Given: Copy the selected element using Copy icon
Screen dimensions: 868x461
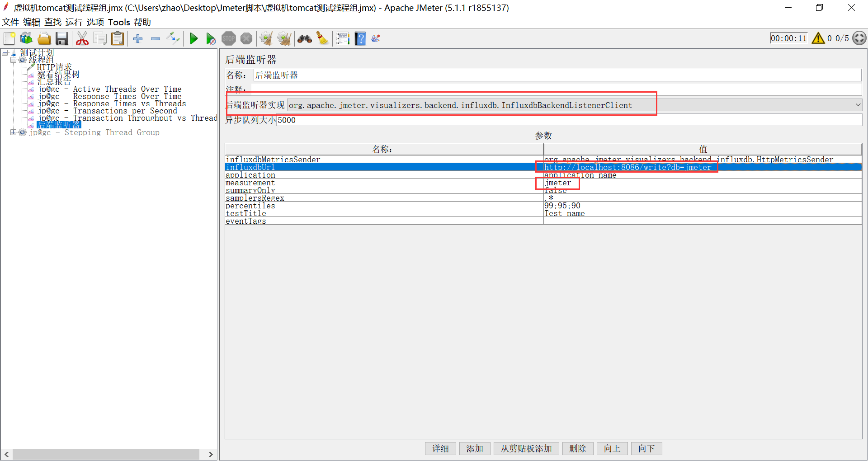Looking at the screenshot, I should pyautogui.click(x=100, y=39).
